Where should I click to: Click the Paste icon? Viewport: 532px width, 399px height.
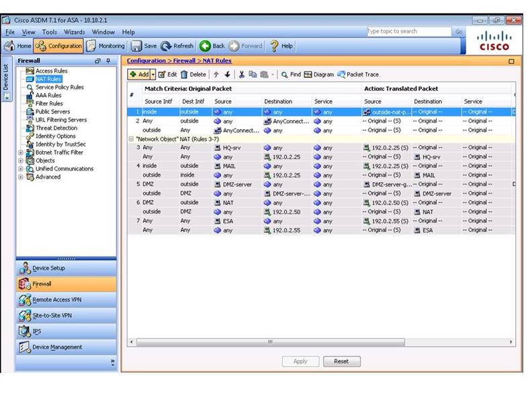pyautogui.click(x=264, y=75)
